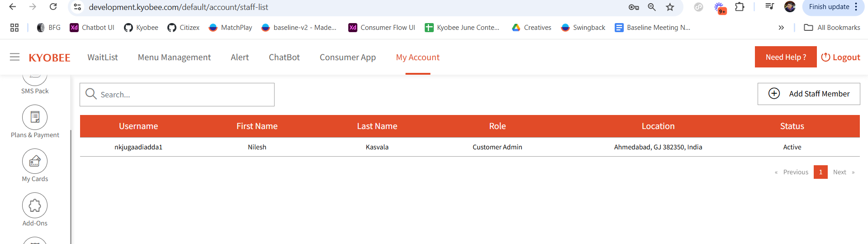Click the staff search field

(177, 95)
